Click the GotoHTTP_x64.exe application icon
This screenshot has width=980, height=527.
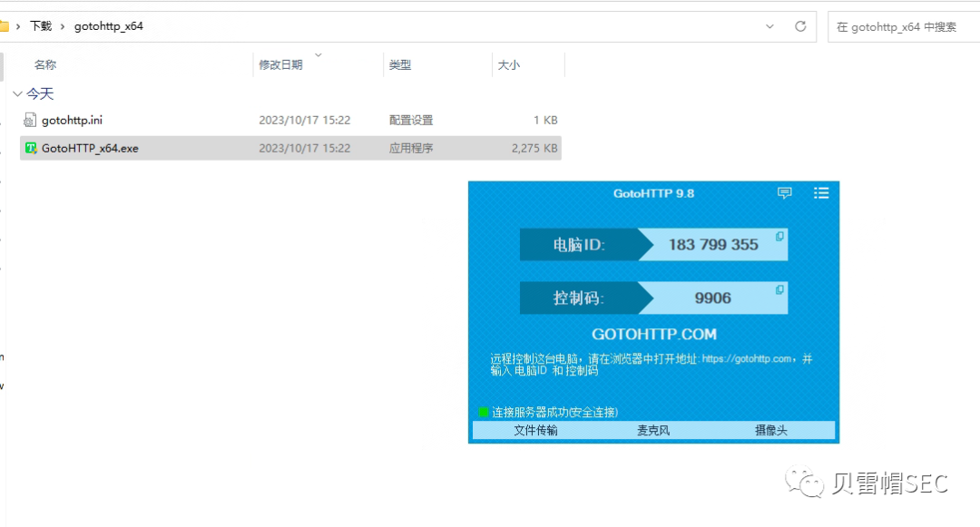[x=31, y=148]
